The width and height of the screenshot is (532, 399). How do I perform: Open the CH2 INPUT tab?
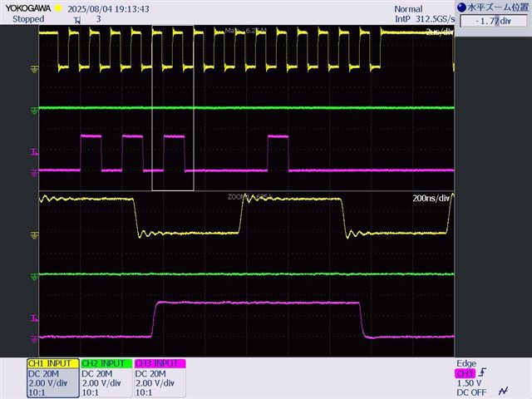(106, 363)
